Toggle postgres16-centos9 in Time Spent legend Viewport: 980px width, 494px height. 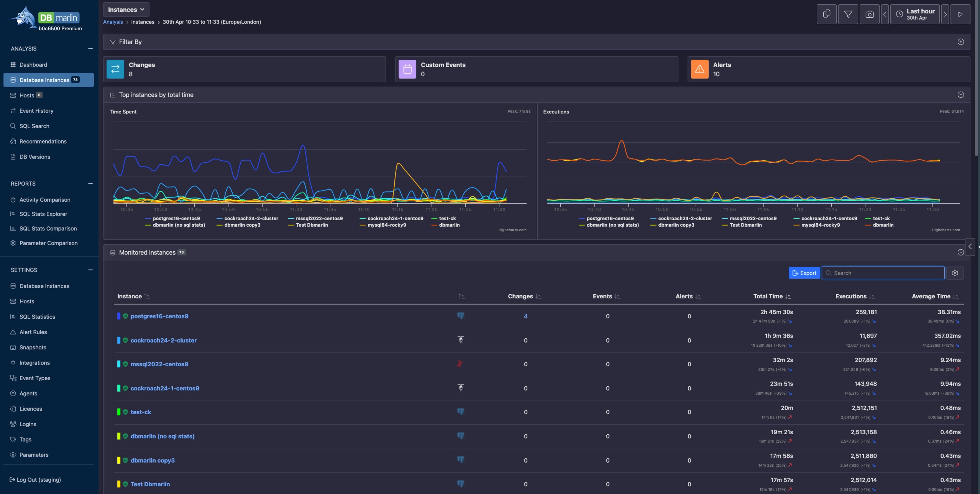172,219
